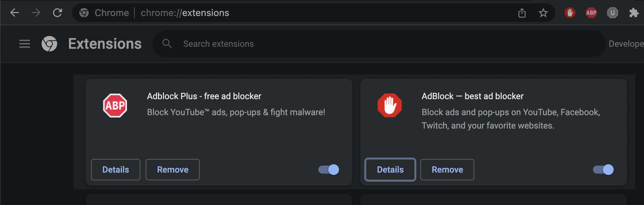644x205 pixels.
Task: Open the ABP toolbar extension icon
Action: 591,13
